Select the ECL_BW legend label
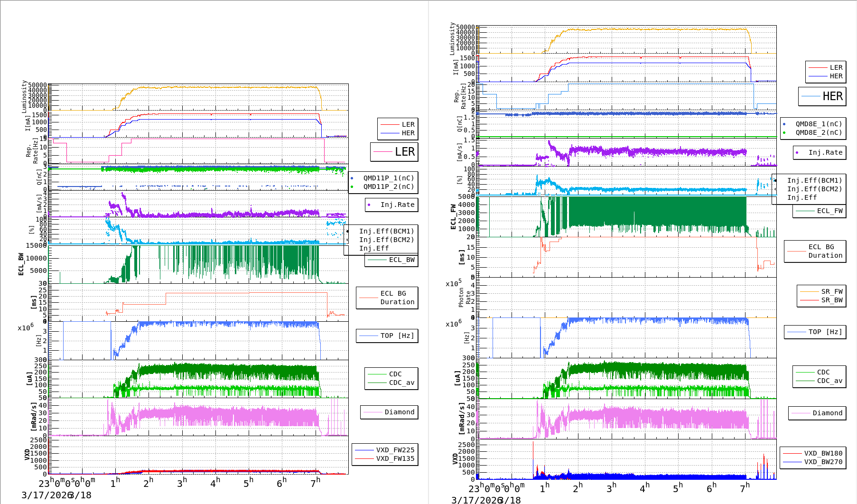This screenshot has height=504, width=857. point(401,260)
